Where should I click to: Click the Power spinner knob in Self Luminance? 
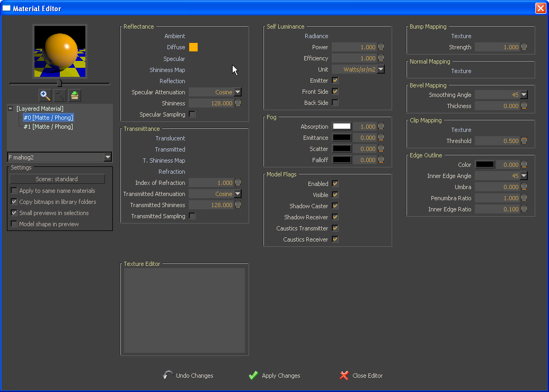[381, 47]
